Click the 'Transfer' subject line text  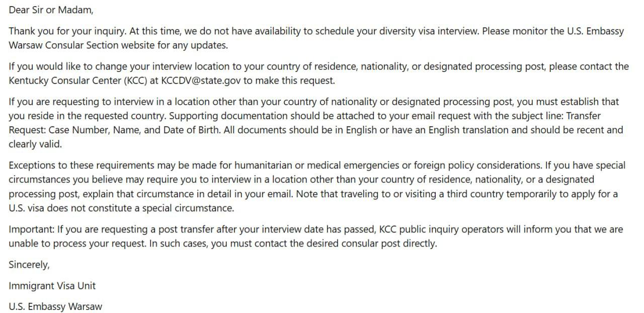point(583,116)
